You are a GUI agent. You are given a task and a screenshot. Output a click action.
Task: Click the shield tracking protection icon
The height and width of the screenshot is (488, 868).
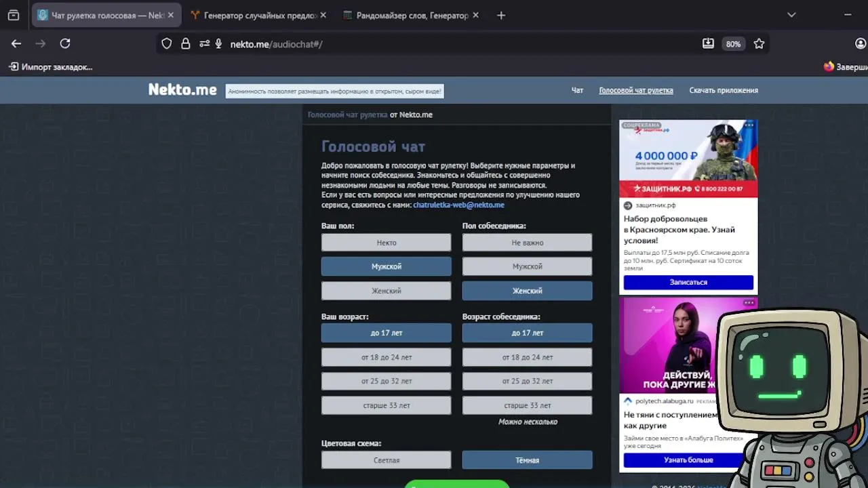[x=167, y=43]
